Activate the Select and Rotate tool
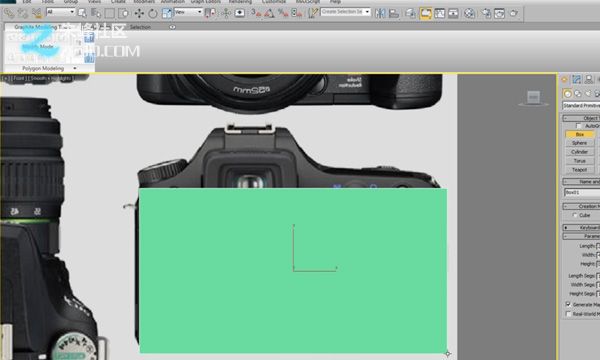This screenshot has height=360, width=600. (153, 14)
